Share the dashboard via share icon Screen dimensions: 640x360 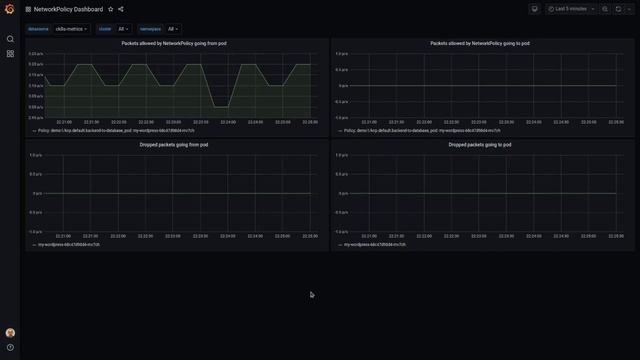point(121,9)
